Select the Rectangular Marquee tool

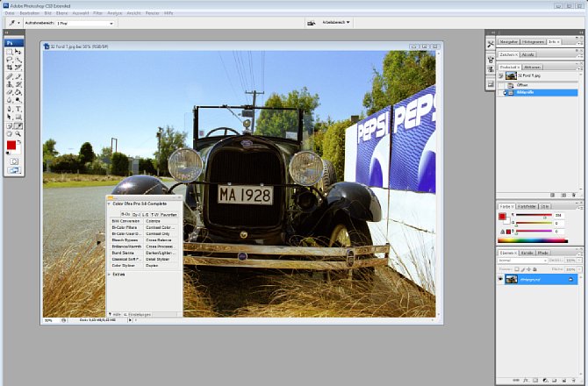[x=10, y=52]
